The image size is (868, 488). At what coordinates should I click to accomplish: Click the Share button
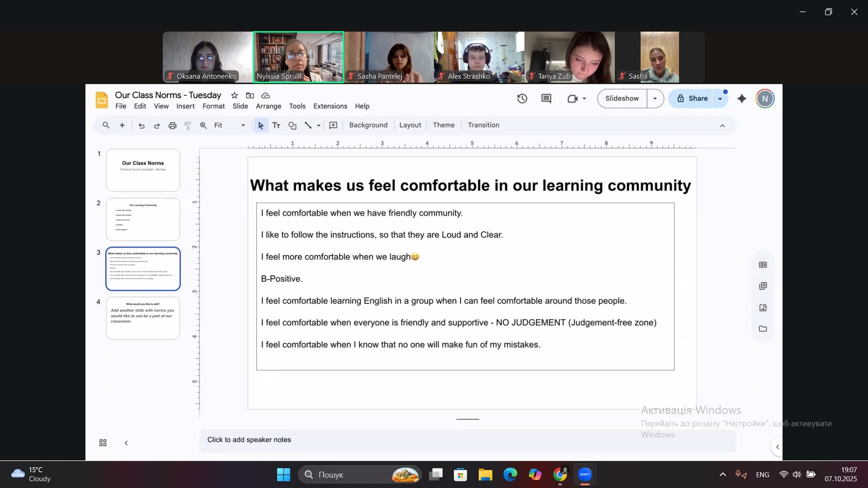(692, 99)
